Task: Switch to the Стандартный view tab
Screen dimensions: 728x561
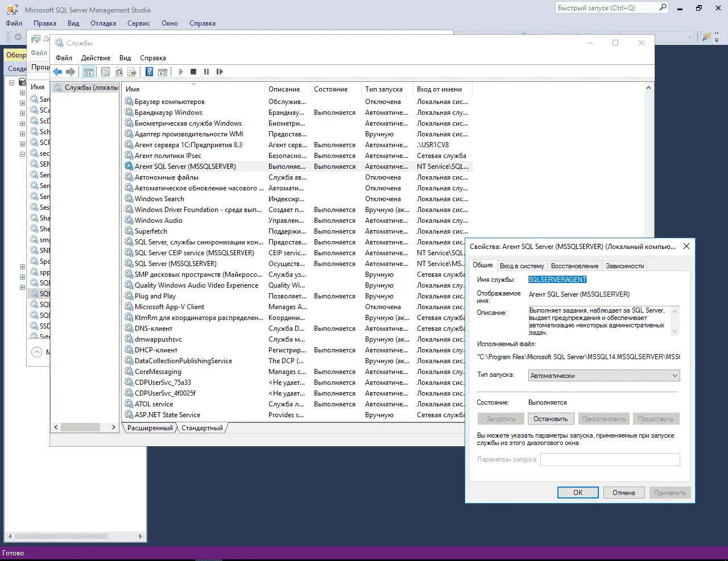Action: pyautogui.click(x=202, y=428)
